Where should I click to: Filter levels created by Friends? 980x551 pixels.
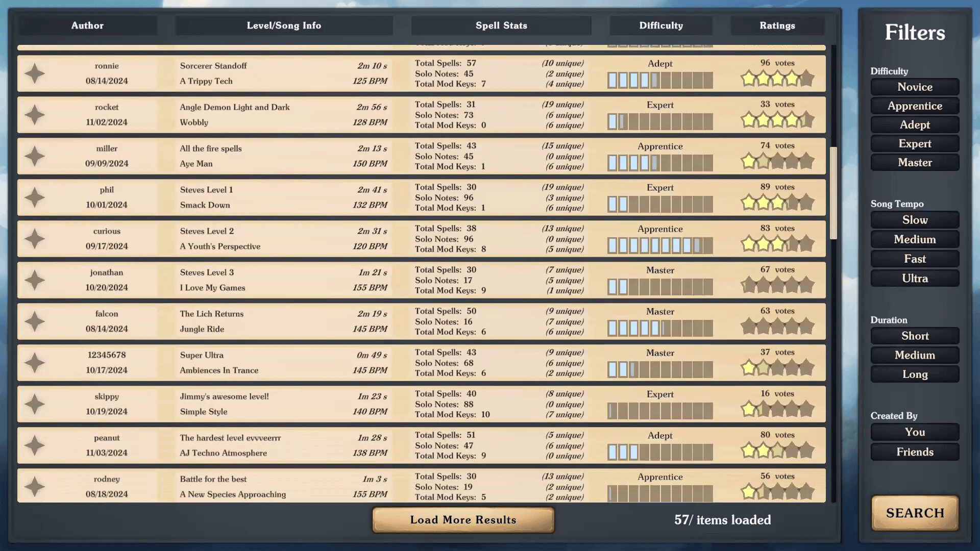914,452
